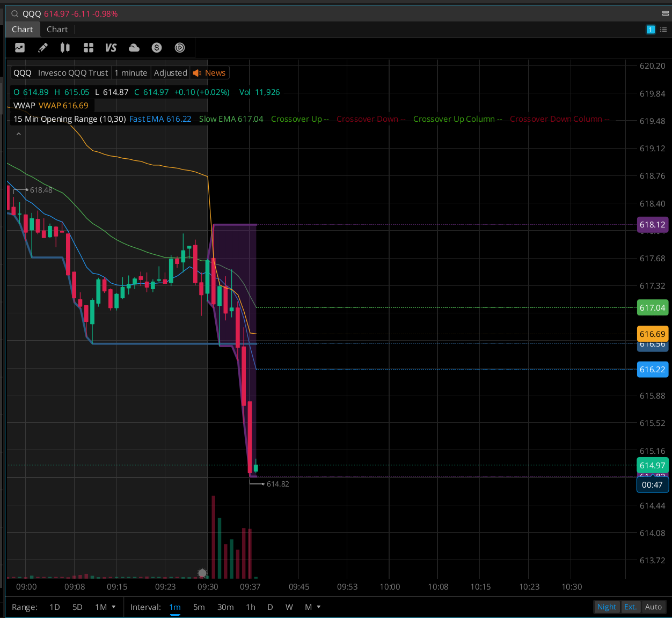
Task: Switch to the second Chart tab
Action: (x=57, y=30)
